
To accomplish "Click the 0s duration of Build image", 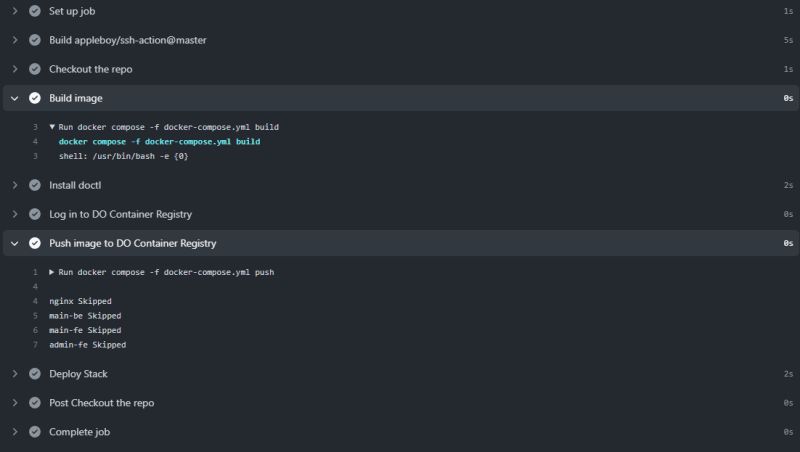I will point(788,98).
